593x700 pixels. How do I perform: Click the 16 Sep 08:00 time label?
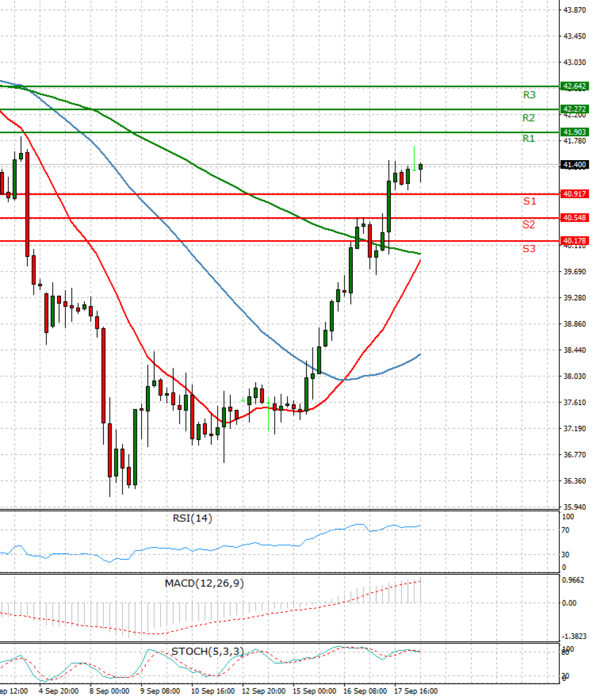point(365,691)
